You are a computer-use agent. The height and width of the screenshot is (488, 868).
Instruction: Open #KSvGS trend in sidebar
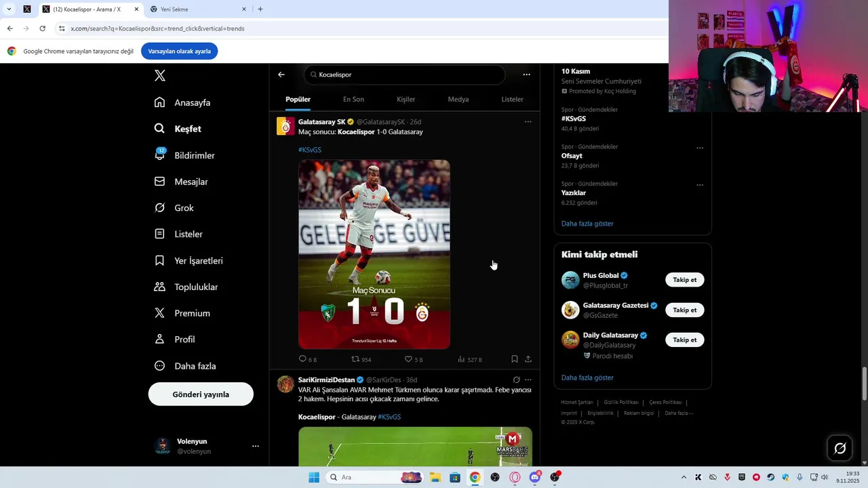574,119
